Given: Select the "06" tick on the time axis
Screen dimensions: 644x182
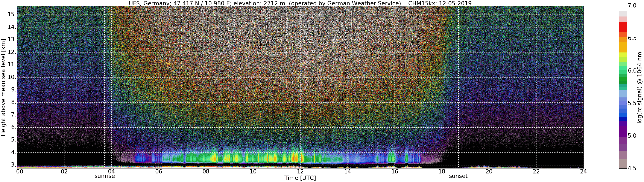Looking at the screenshot, I should coord(159,171).
